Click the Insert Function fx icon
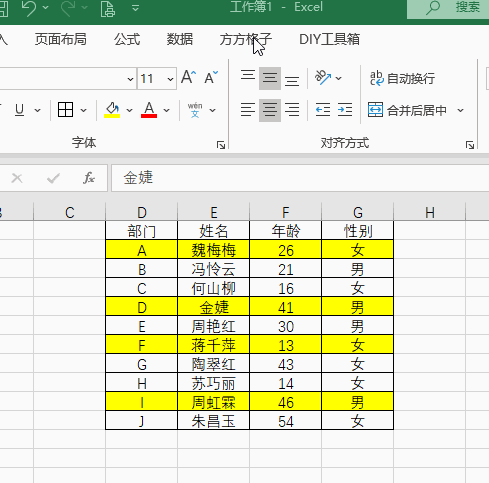489x483 pixels. tap(89, 178)
